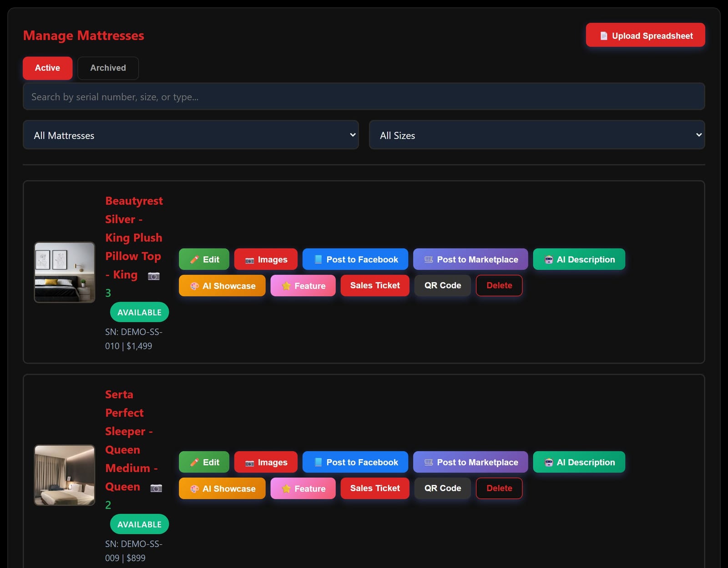The width and height of the screenshot is (728, 568).
Task: Post Serta Perfect Sleeper to Facebook
Action: tap(355, 462)
